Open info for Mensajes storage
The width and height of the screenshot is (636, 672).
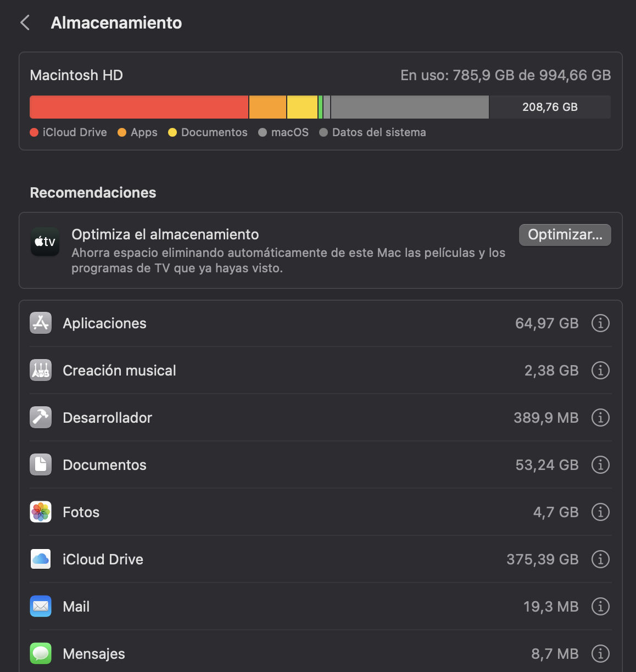(x=600, y=654)
